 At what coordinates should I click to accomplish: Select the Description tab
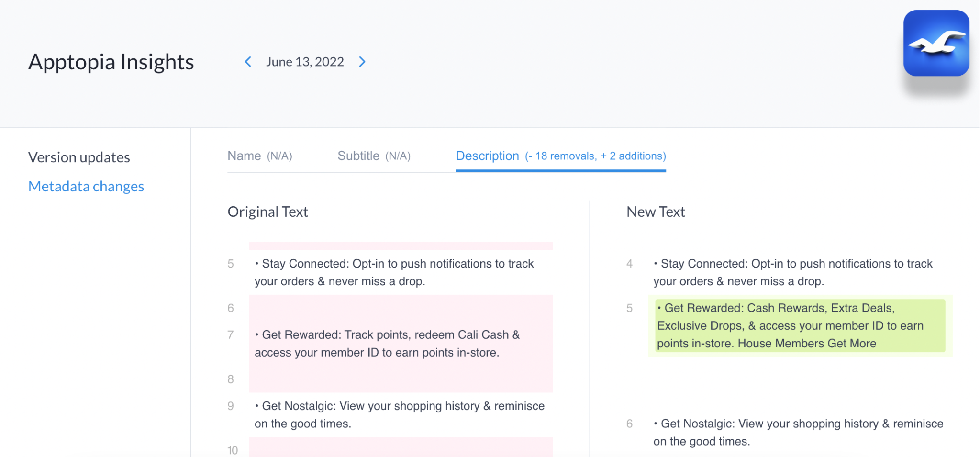tap(560, 156)
